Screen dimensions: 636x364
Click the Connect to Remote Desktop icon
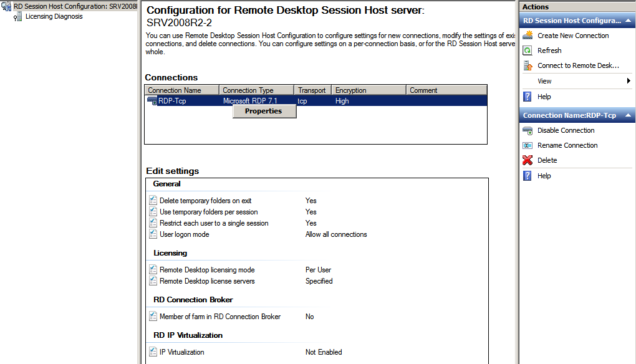click(x=528, y=65)
